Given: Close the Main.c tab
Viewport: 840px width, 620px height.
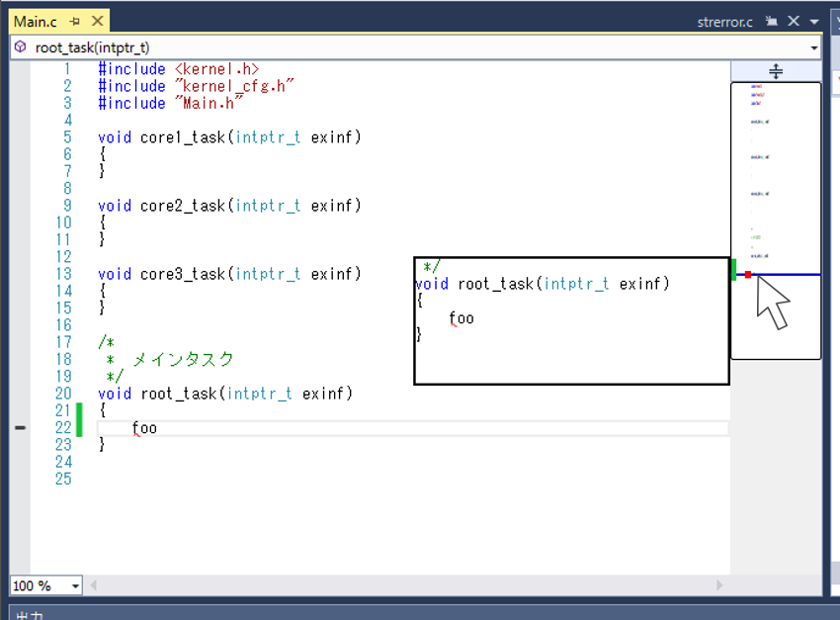Looking at the screenshot, I should click(96, 21).
